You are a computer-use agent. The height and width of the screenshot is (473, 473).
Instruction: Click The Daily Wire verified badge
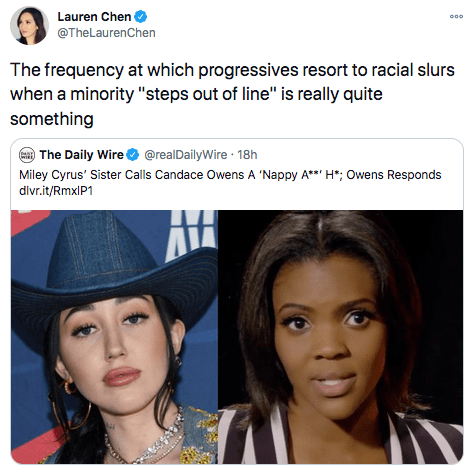[133, 155]
